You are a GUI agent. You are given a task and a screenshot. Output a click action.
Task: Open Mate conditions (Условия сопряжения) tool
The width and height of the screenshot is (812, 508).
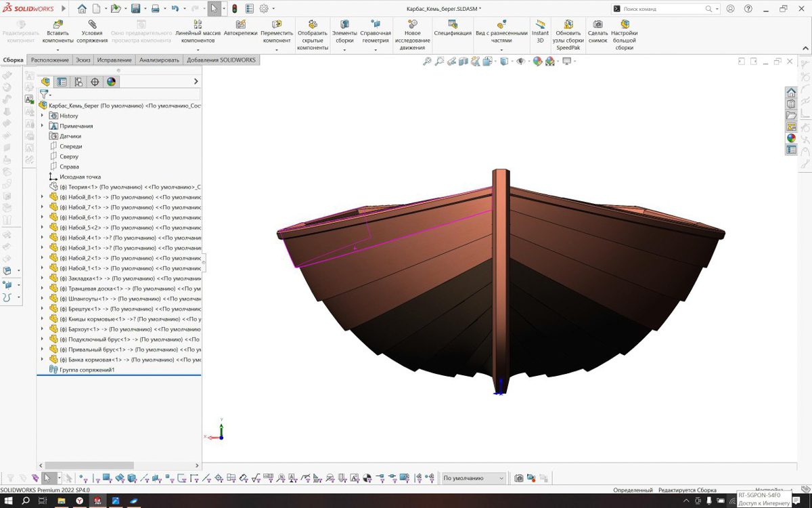92,24
